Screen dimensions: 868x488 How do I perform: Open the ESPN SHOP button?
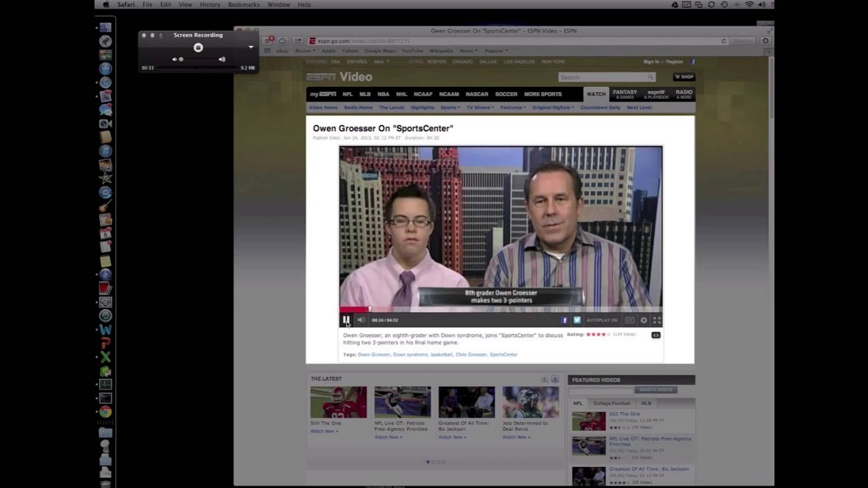(x=684, y=77)
